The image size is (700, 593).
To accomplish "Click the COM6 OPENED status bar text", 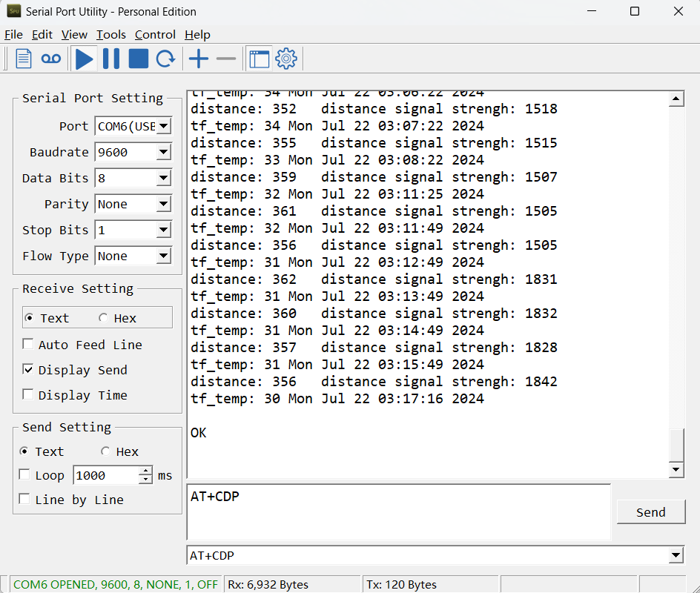I will coord(115,585).
